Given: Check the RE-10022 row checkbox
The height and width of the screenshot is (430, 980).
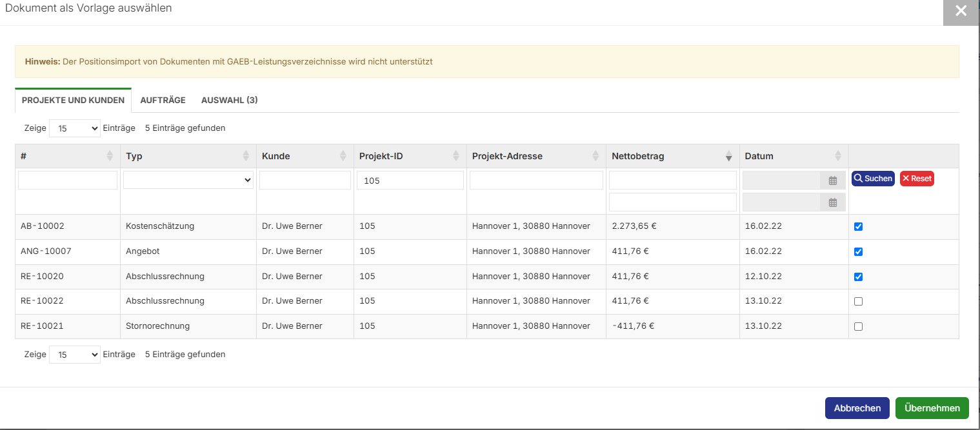Looking at the screenshot, I should (x=858, y=302).
